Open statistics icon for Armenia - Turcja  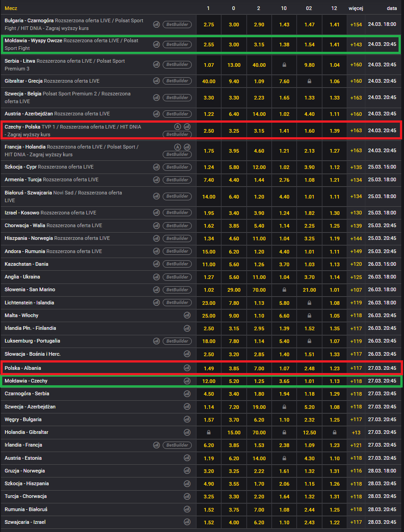point(156,179)
